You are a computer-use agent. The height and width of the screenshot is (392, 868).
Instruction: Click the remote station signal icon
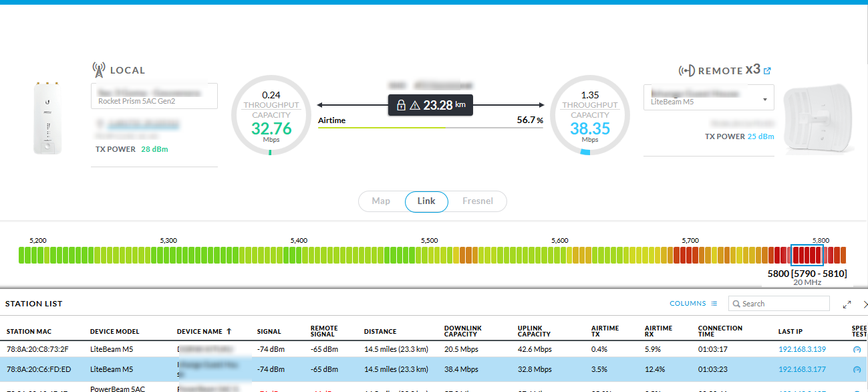pos(686,71)
